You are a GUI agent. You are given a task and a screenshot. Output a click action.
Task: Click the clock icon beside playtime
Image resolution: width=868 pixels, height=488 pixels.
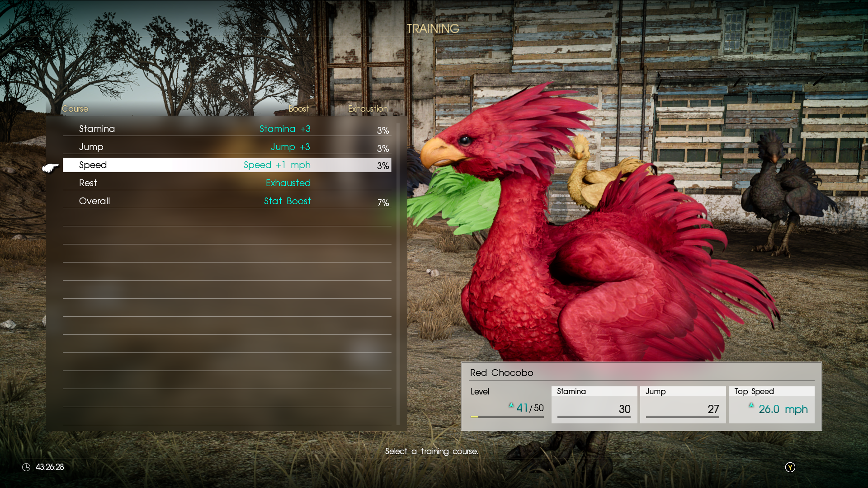point(26,467)
